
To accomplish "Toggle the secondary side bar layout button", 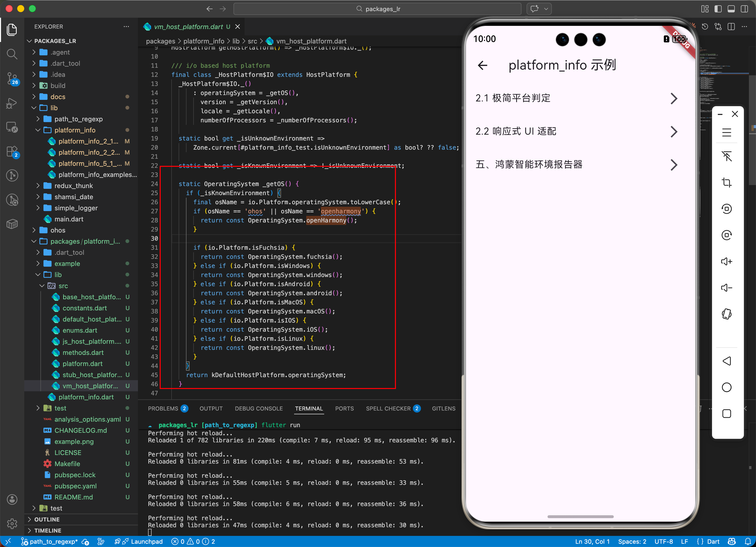I will coord(744,9).
